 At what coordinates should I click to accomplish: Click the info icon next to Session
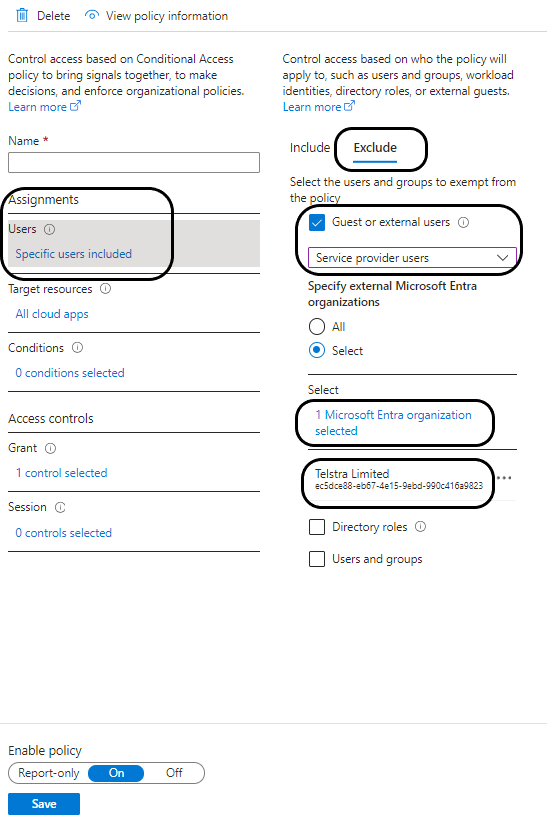(61, 507)
